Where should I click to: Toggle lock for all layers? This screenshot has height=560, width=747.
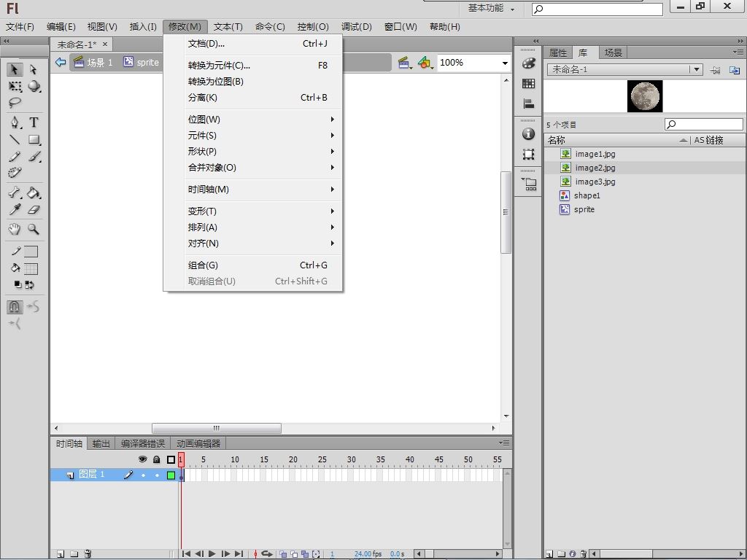click(x=156, y=459)
